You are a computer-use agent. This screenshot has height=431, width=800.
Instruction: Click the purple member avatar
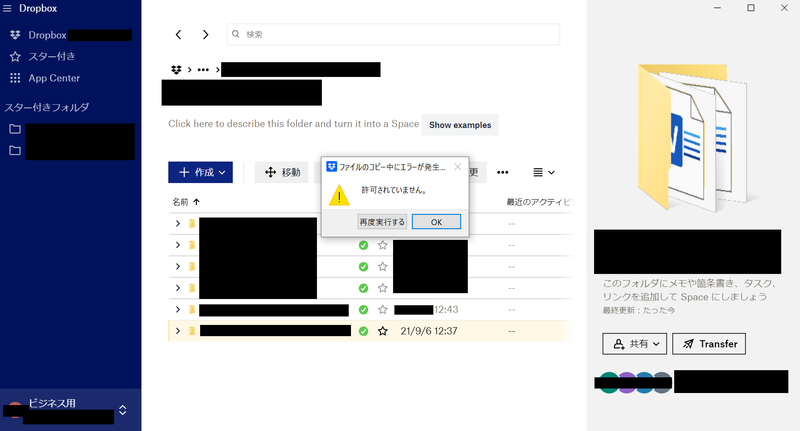pos(627,383)
